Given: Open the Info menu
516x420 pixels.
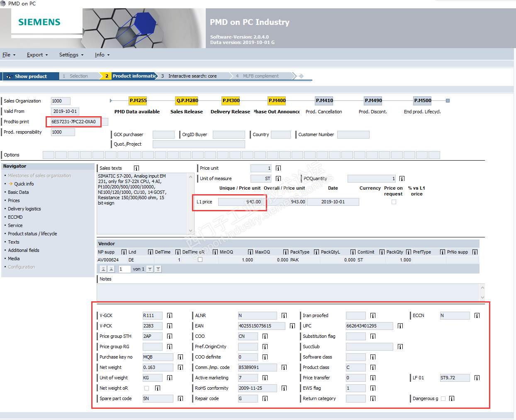Looking at the screenshot, I should 102,55.
